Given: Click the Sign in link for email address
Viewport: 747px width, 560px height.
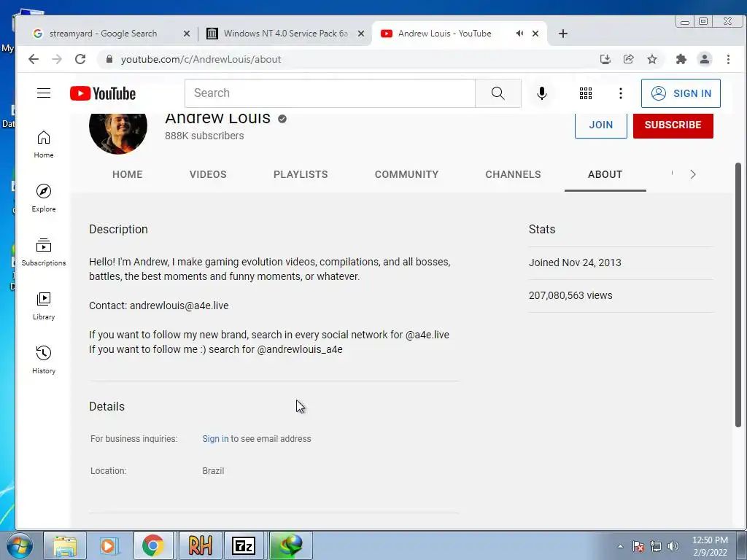Looking at the screenshot, I should [x=215, y=438].
